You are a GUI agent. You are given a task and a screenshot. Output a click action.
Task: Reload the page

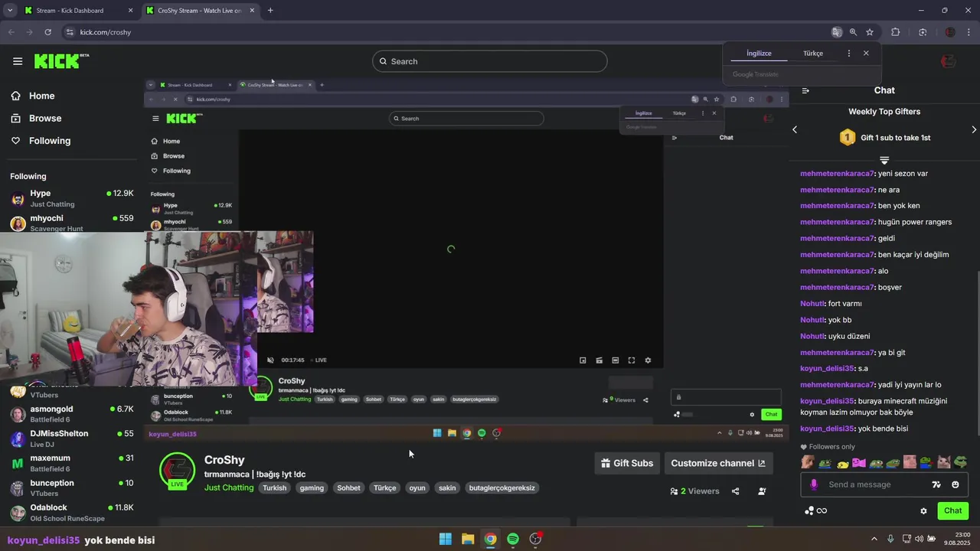47,32
